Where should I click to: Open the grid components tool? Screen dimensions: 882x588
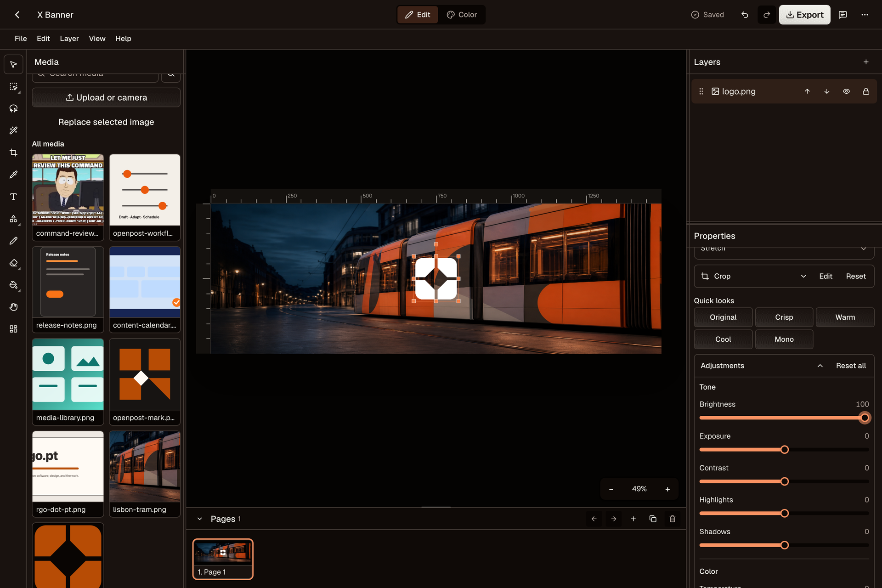coord(13,329)
